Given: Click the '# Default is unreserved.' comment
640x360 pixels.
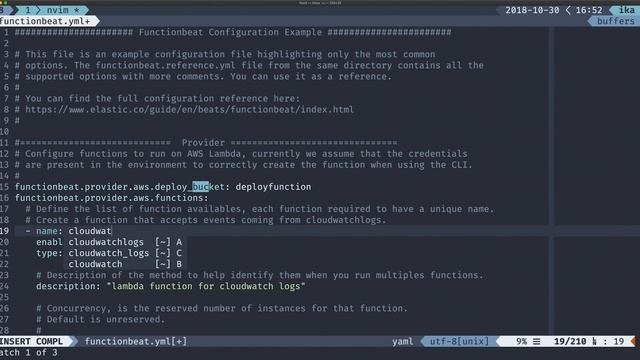Looking at the screenshot, I should point(100,319).
